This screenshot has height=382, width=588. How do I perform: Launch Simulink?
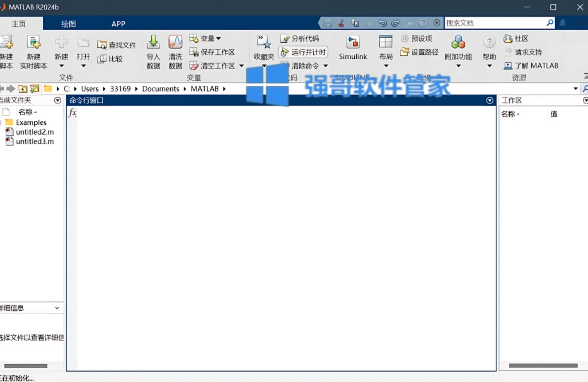coord(353,47)
